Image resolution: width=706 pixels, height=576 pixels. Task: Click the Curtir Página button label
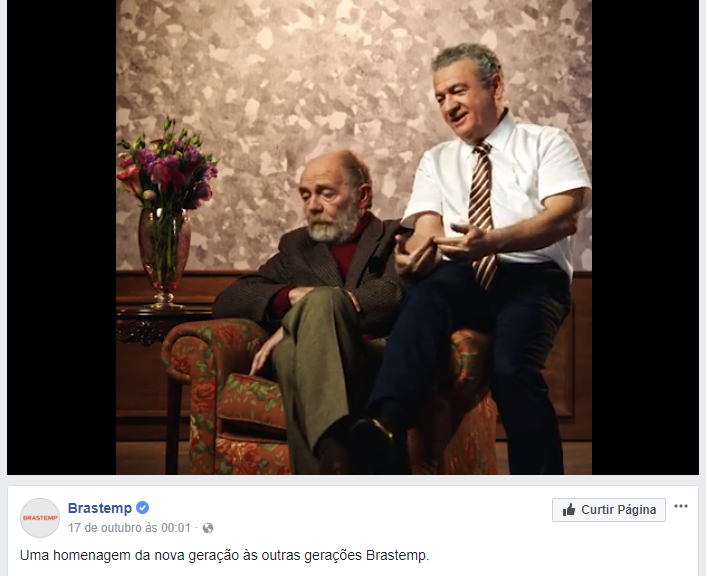618,510
